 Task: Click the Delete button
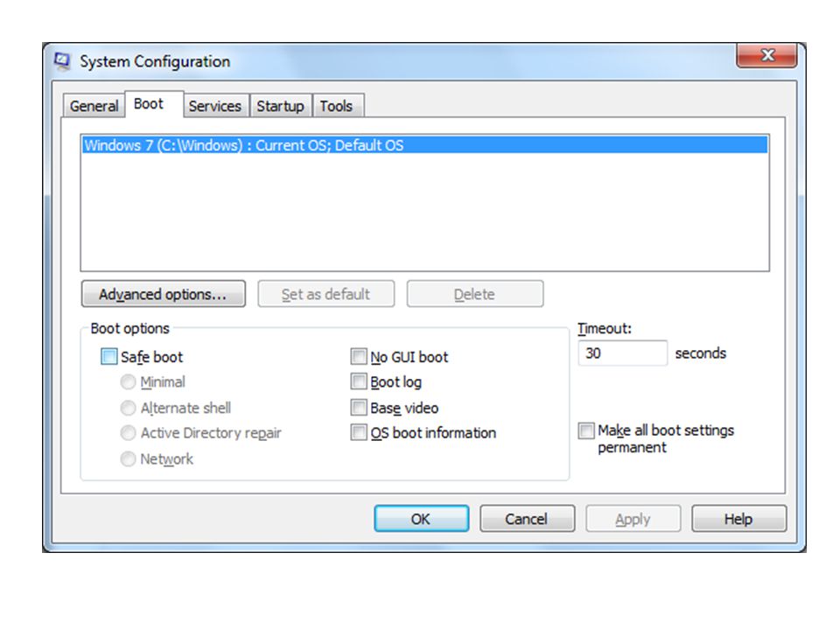[474, 294]
